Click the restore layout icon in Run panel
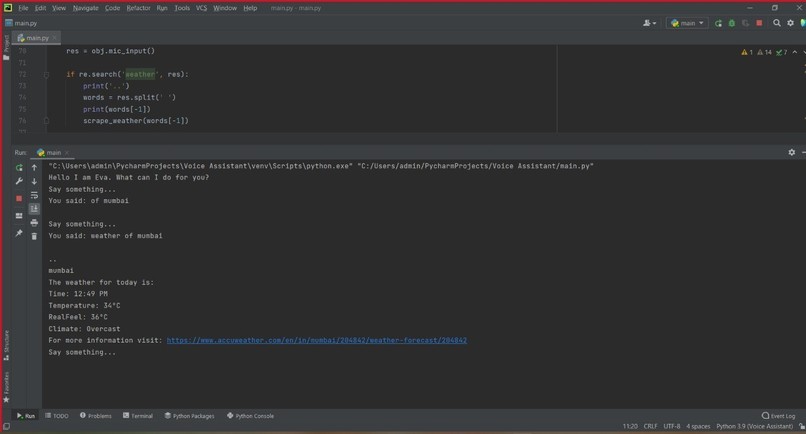 pyautogui.click(x=19, y=216)
